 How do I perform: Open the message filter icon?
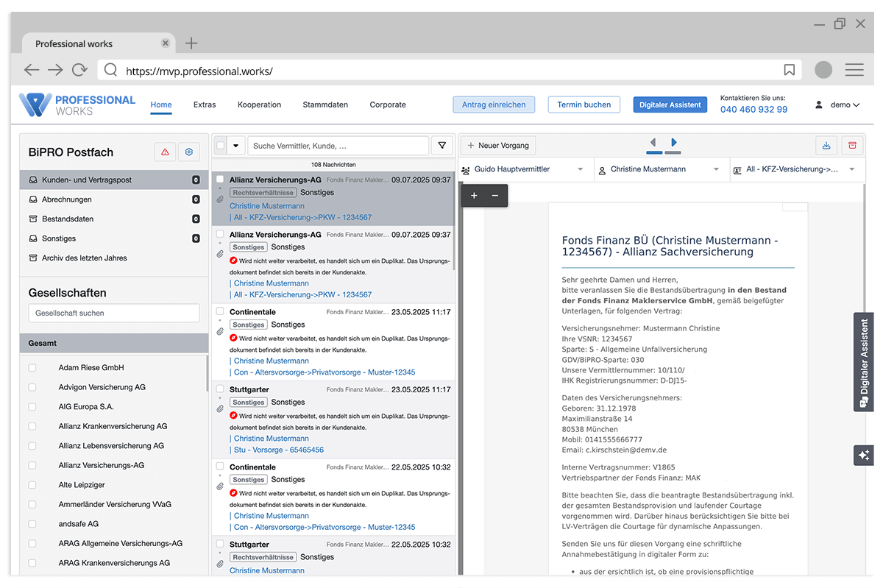pos(441,145)
